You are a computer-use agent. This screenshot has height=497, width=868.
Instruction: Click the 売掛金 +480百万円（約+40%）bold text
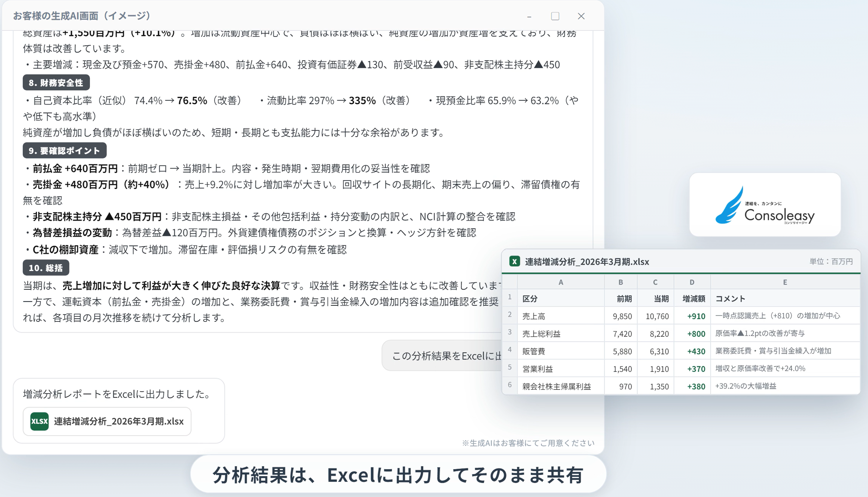point(101,184)
